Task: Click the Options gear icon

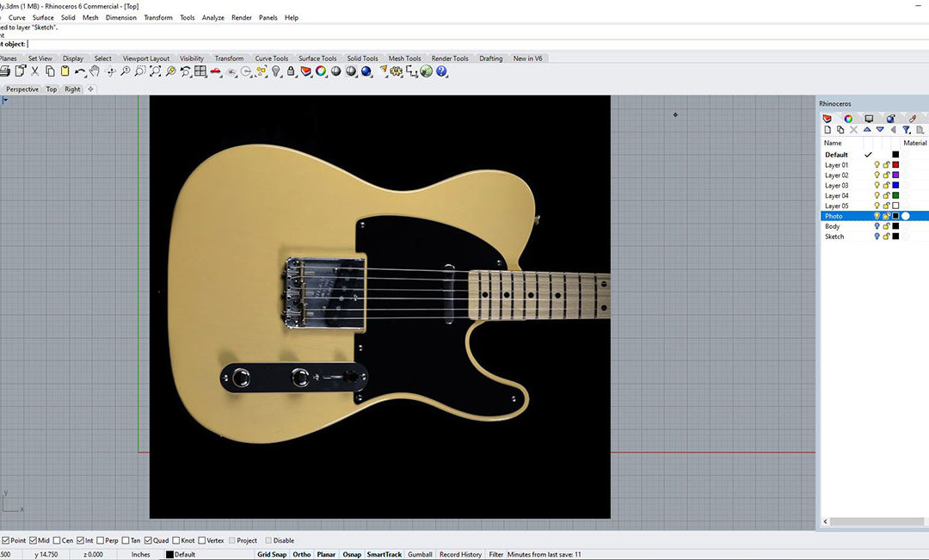Action: [397, 71]
